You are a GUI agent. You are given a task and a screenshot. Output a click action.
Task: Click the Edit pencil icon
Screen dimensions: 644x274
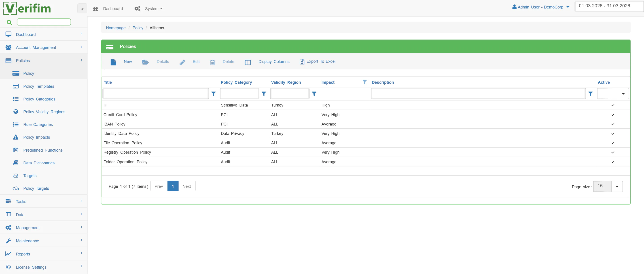182,62
